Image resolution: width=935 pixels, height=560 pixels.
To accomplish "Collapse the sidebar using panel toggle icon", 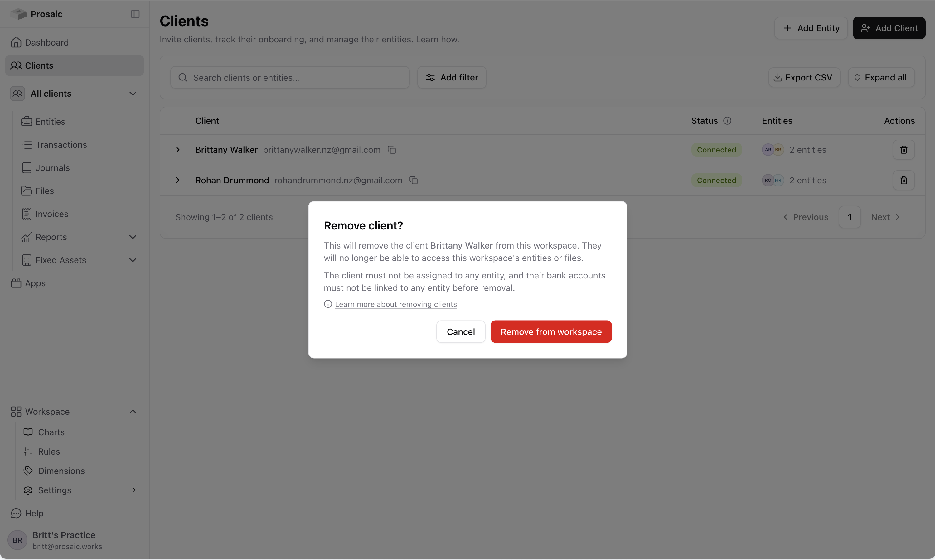I will [135, 14].
